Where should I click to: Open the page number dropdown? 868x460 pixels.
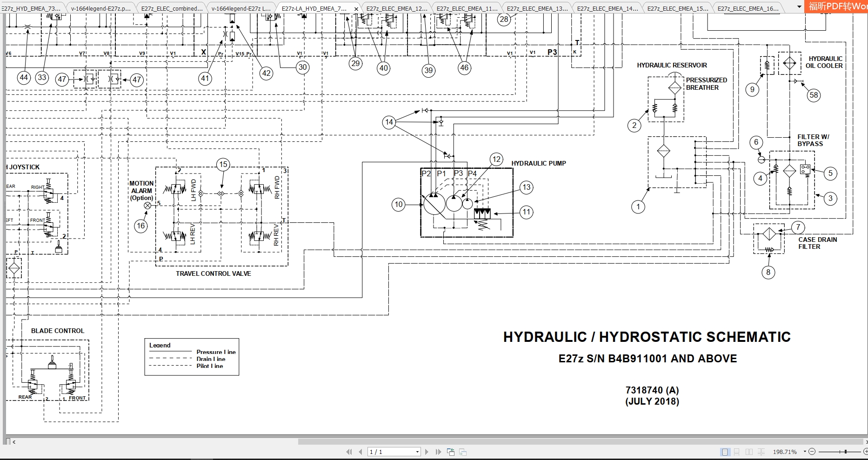pyautogui.click(x=417, y=452)
